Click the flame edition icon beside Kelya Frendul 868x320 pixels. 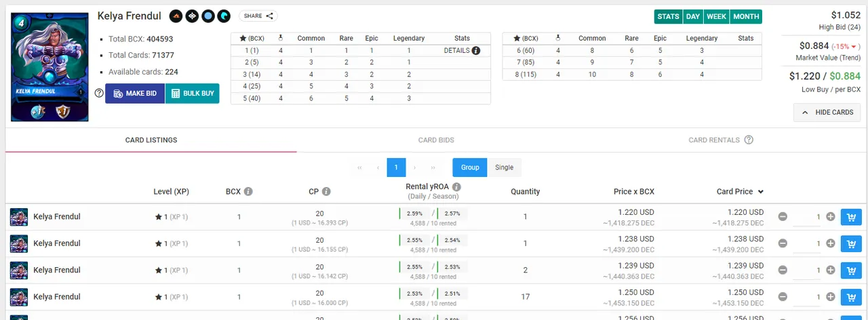pyautogui.click(x=175, y=16)
